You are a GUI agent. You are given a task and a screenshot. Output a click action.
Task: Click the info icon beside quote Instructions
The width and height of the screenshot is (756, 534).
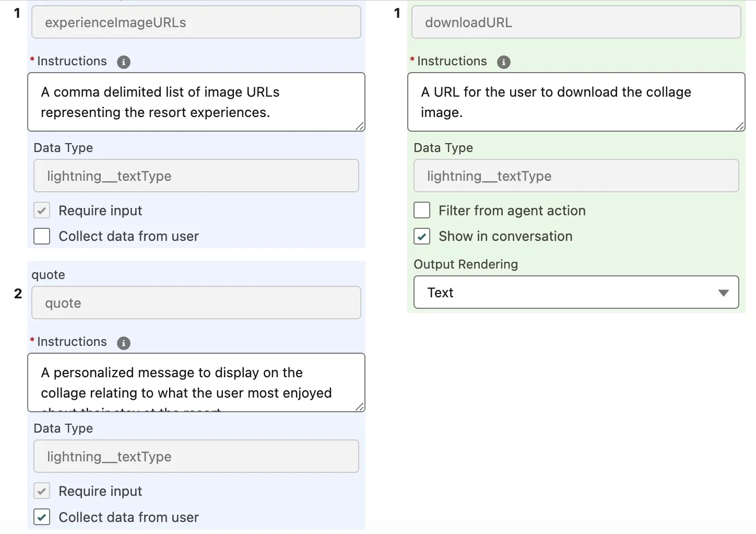point(123,343)
